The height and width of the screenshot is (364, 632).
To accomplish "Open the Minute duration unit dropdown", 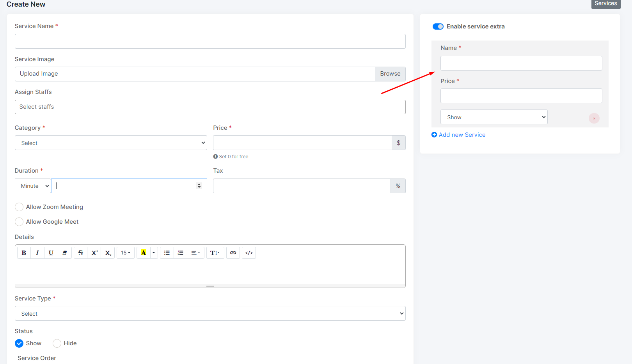I will (33, 186).
